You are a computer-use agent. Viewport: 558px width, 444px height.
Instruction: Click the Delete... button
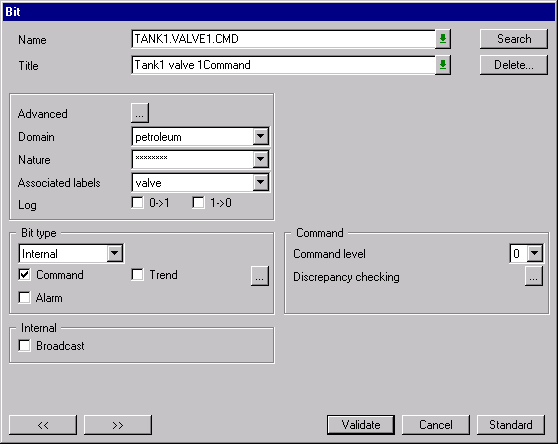[514, 65]
